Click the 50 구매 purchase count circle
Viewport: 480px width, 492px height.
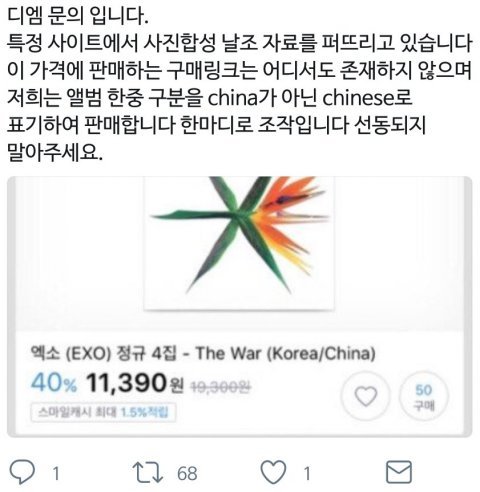point(424,396)
